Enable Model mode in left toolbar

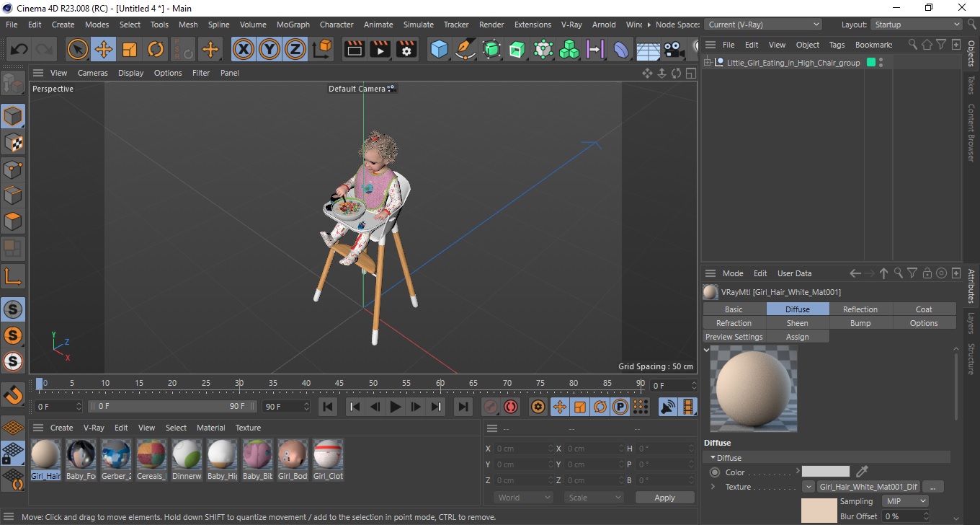tap(13, 116)
